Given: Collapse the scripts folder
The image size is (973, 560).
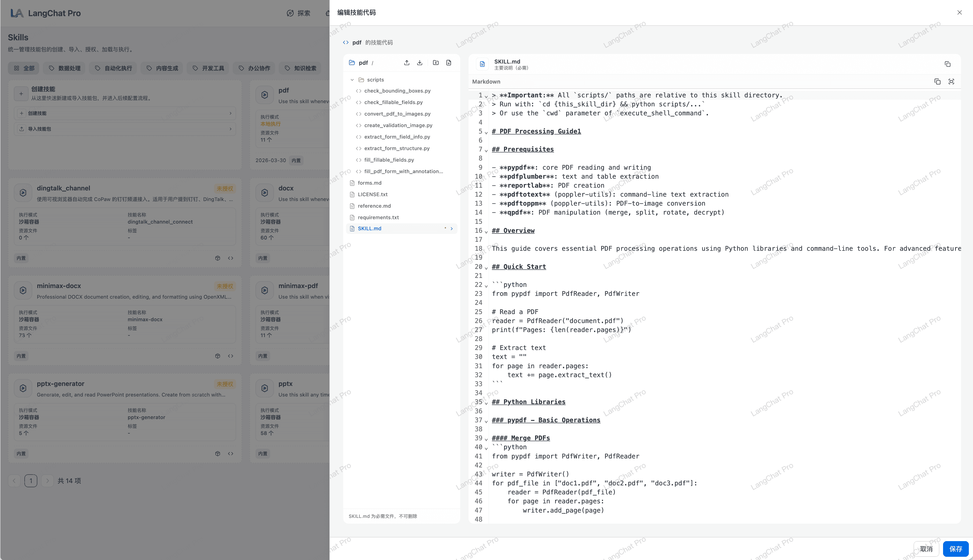Looking at the screenshot, I should pos(352,80).
